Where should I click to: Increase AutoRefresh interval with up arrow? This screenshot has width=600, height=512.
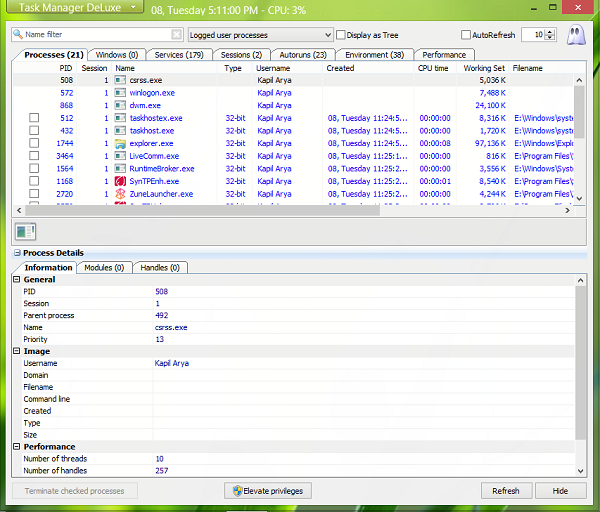pyautogui.click(x=550, y=32)
